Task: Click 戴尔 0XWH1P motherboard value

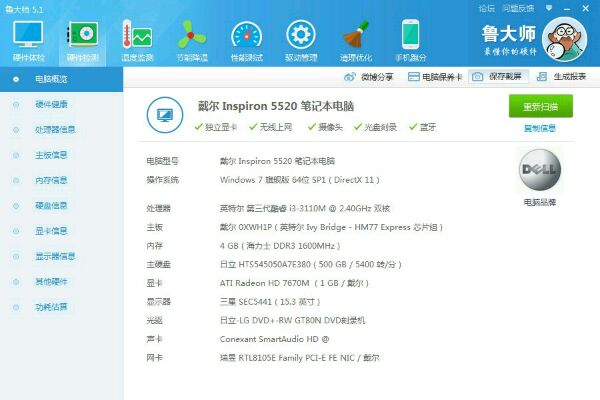Action: (x=331, y=227)
